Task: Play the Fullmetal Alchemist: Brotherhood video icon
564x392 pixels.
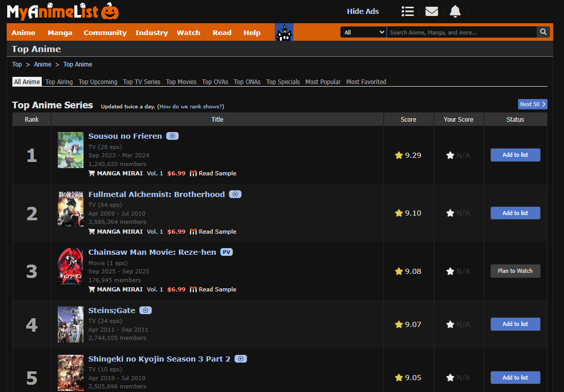Action: (235, 194)
